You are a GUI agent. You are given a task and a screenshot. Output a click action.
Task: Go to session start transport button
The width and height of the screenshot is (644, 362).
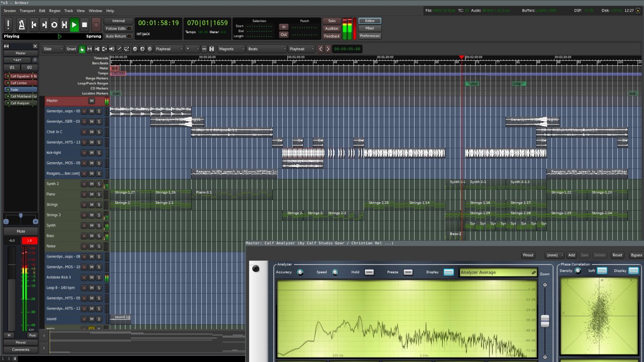34,25
